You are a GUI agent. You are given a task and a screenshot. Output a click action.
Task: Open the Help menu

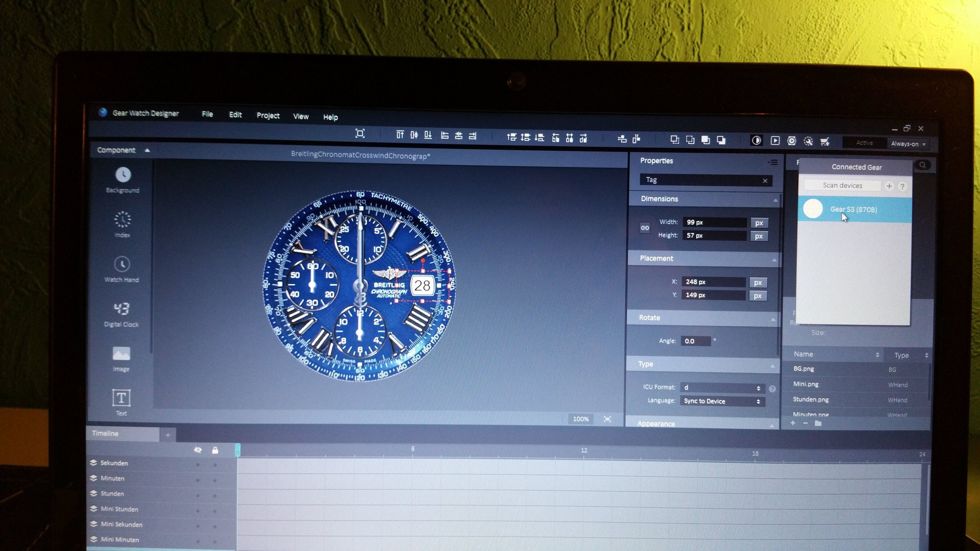pos(330,117)
